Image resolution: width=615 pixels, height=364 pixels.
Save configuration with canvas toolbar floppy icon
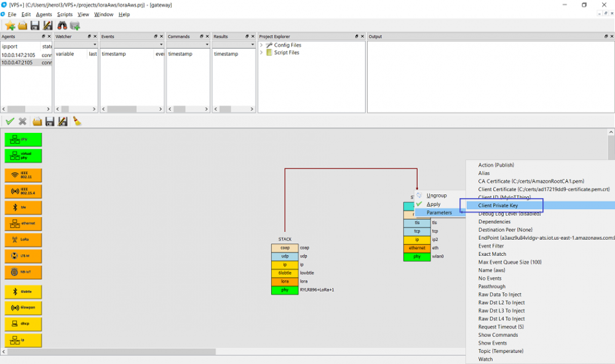(49, 122)
